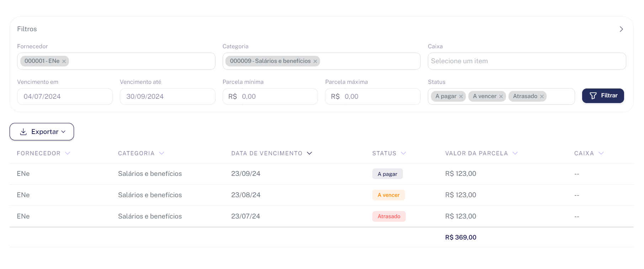Open the Caixa select field
Viewport: 644px width, 269px height.
tap(527, 61)
